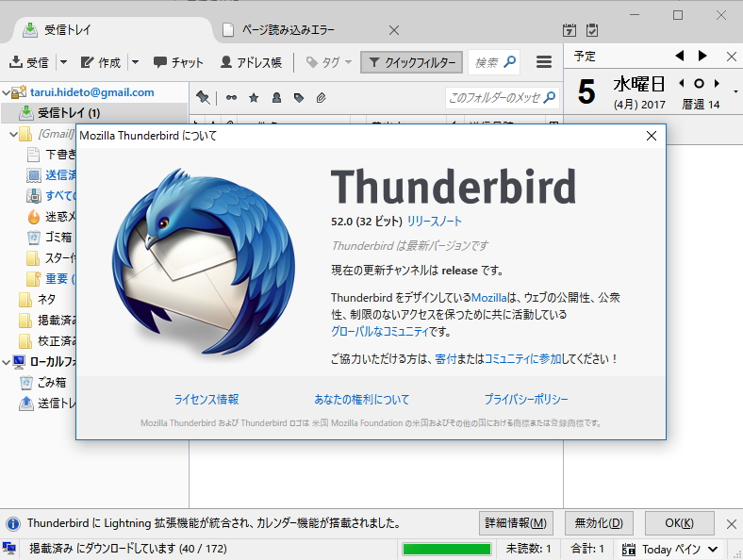Toggle the contact filter person icon
Image resolution: width=743 pixels, height=560 pixels.
[276, 98]
